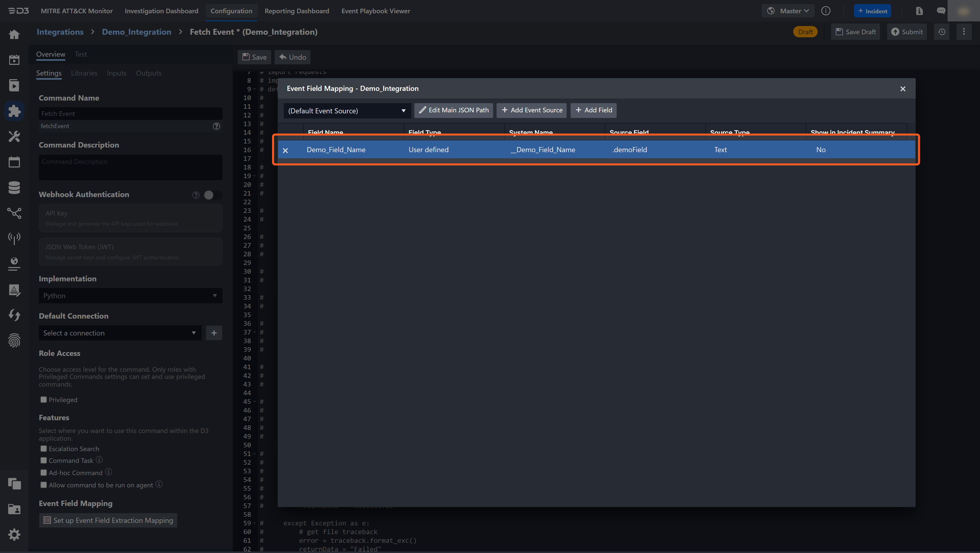Open the integrations puzzle-piece icon

[14, 111]
